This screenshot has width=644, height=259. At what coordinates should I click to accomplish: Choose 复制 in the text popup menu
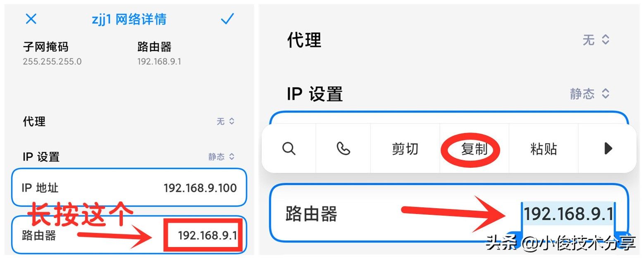click(x=474, y=149)
